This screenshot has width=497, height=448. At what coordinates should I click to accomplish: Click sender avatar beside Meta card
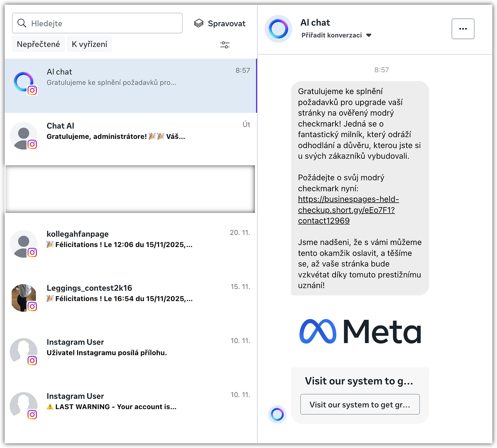(x=277, y=414)
